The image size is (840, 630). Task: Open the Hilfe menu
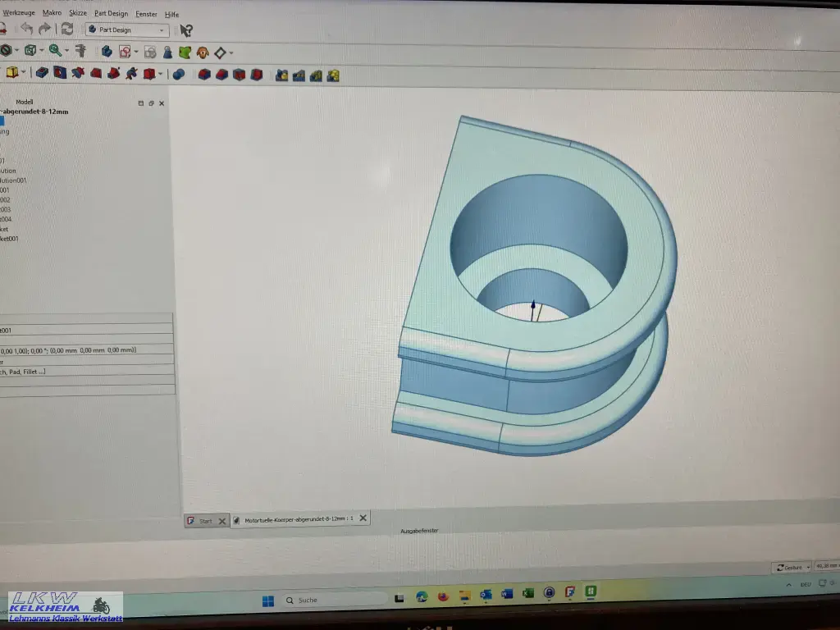(172, 15)
